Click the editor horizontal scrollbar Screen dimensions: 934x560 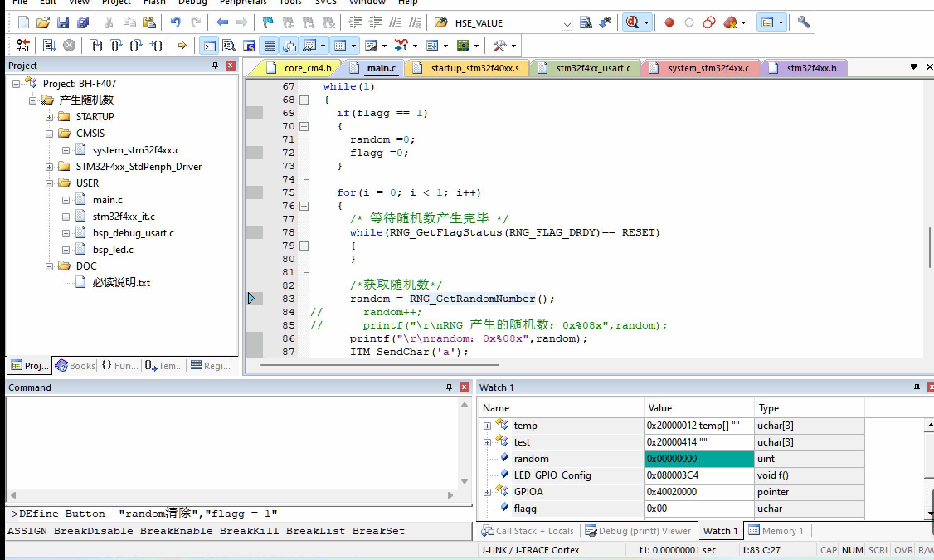(x=379, y=365)
